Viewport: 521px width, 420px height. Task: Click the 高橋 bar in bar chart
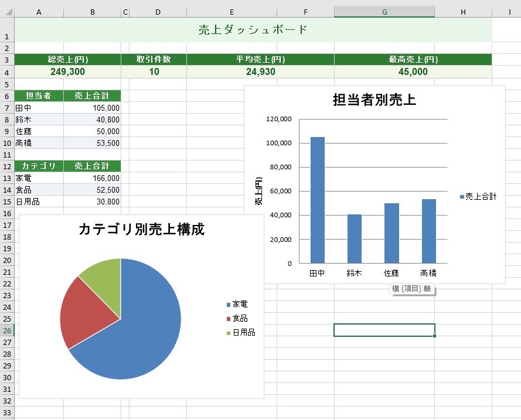(429, 231)
